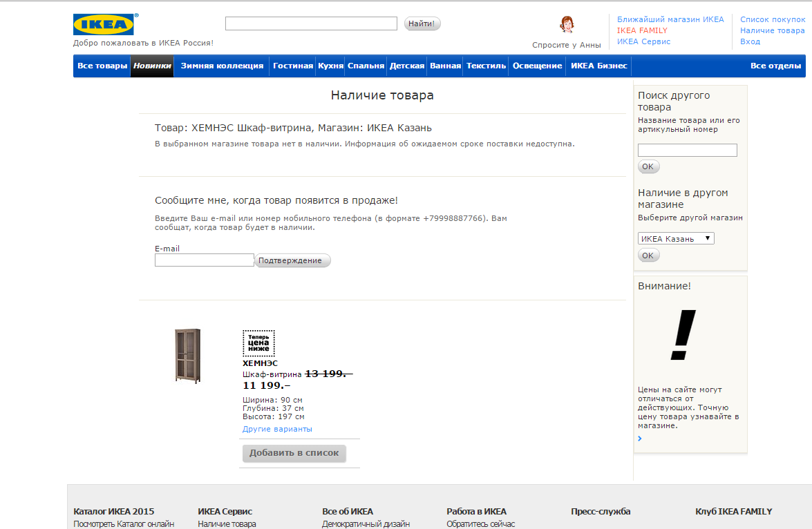Open Гостиная menu item

pyautogui.click(x=292, y=66)
